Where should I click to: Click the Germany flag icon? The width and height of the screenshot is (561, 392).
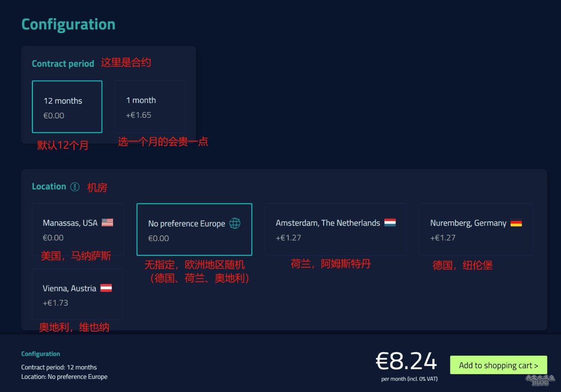[x=516, y=223]
